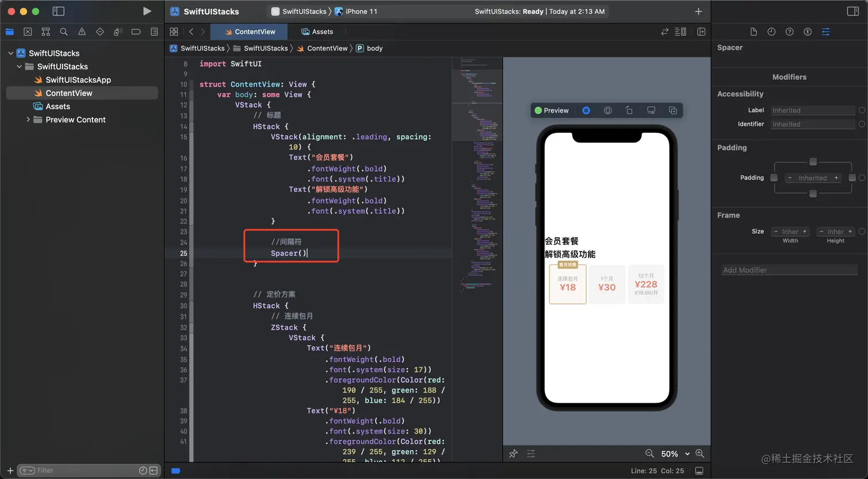Open the Breakpoint navigator
The height and width of the screenshot is (479, 868).
[136, 32]
